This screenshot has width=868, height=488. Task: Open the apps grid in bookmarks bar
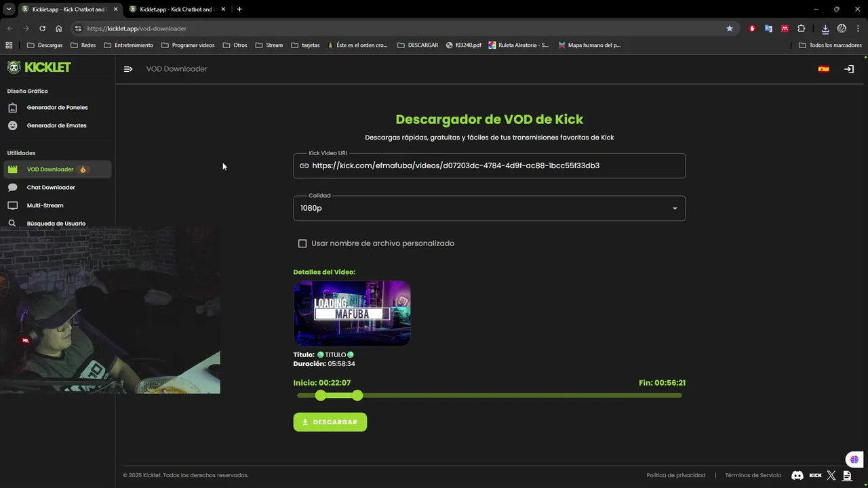pyautogui.click(x=9, y=45)
